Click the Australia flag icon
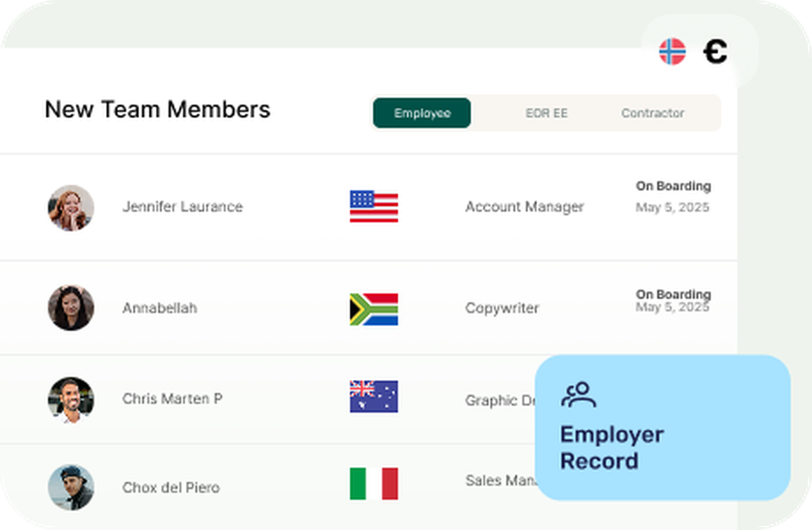This screenshot has width=812, height=530. point(374,396)
